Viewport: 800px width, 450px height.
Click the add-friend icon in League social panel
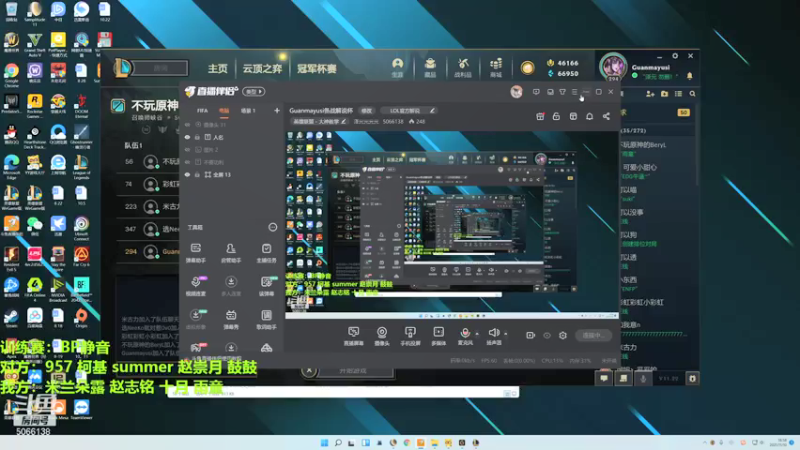pos(650,94)
